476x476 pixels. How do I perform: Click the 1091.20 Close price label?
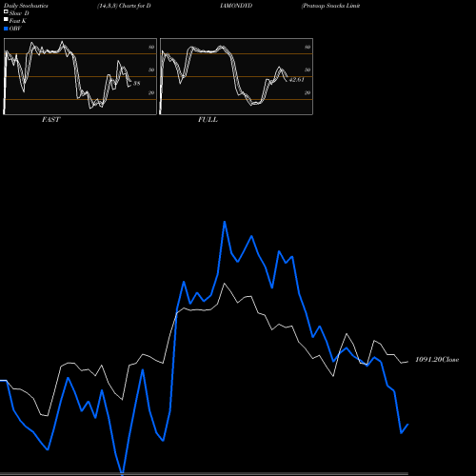point(437,360)
